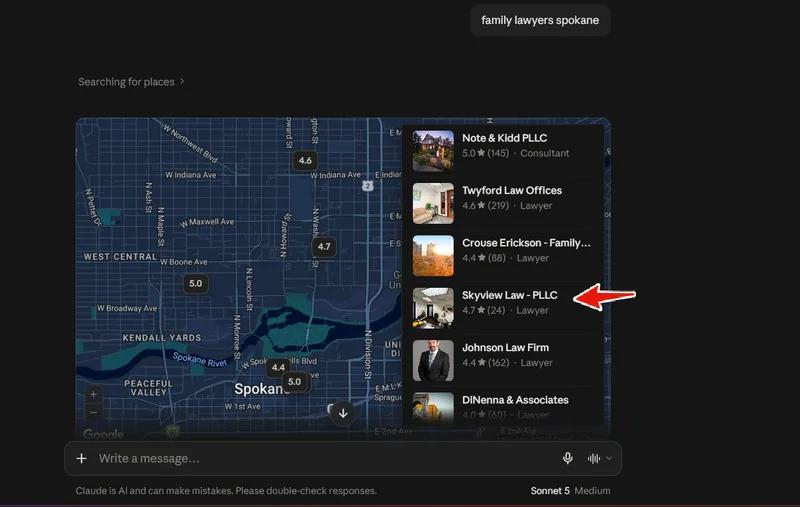Screen dimensions: 800x507
Task: Click the Twyford Law Offices thumbnail photo
Action: 433,204
